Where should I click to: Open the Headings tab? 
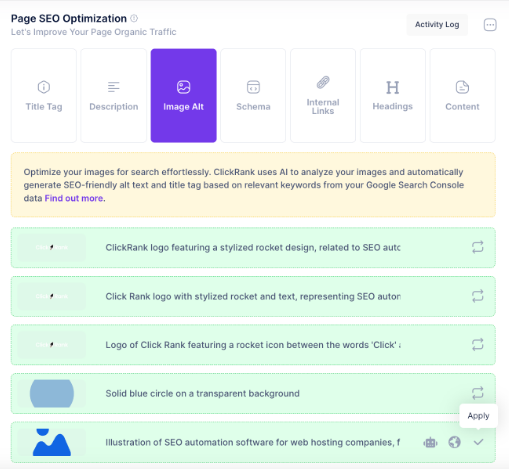tap(393, 95)
